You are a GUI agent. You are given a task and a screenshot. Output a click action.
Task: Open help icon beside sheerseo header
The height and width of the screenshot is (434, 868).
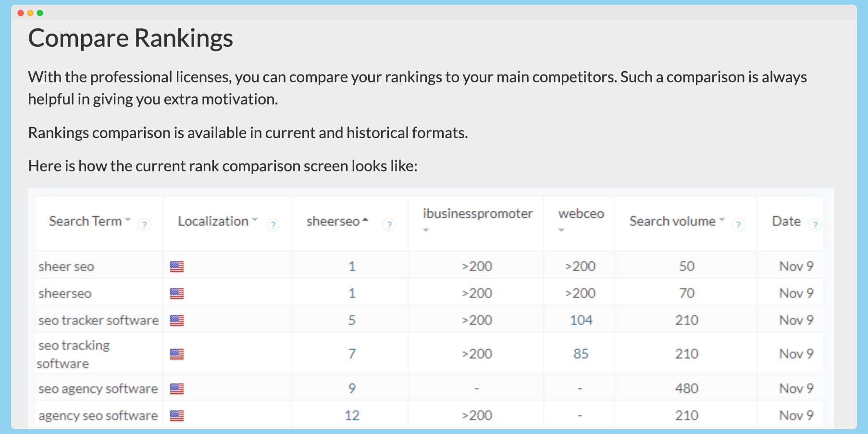(389, 225)
